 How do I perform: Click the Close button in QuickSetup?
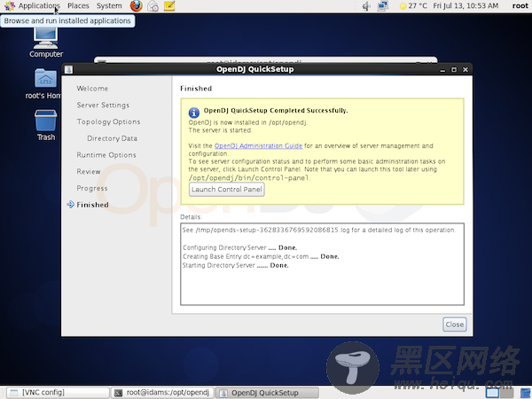(454, 325)
